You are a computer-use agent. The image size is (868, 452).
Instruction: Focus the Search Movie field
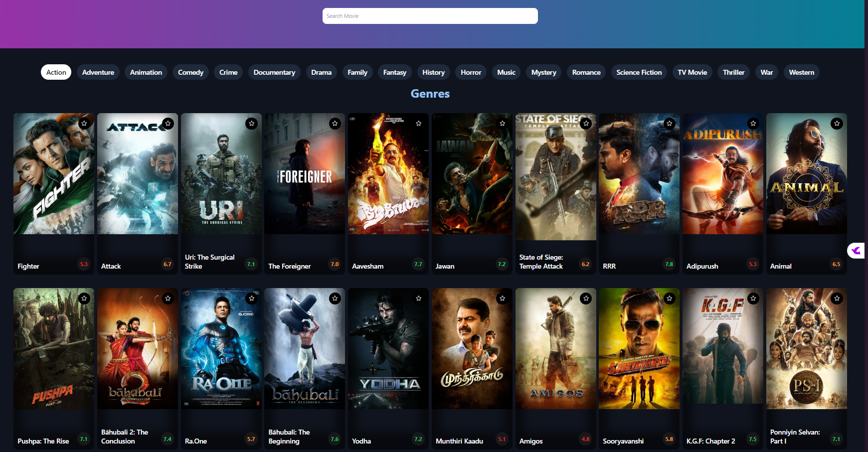point(430,16)
